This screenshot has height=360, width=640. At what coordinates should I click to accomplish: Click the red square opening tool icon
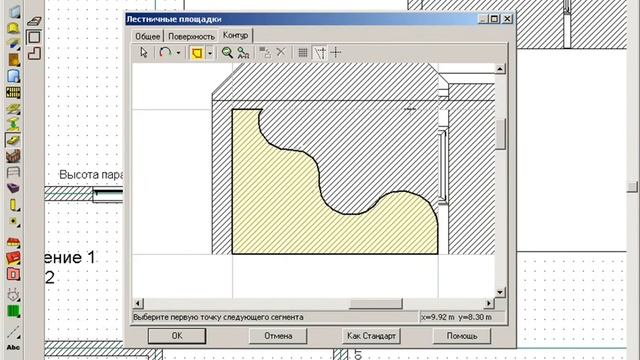point(13,274)
